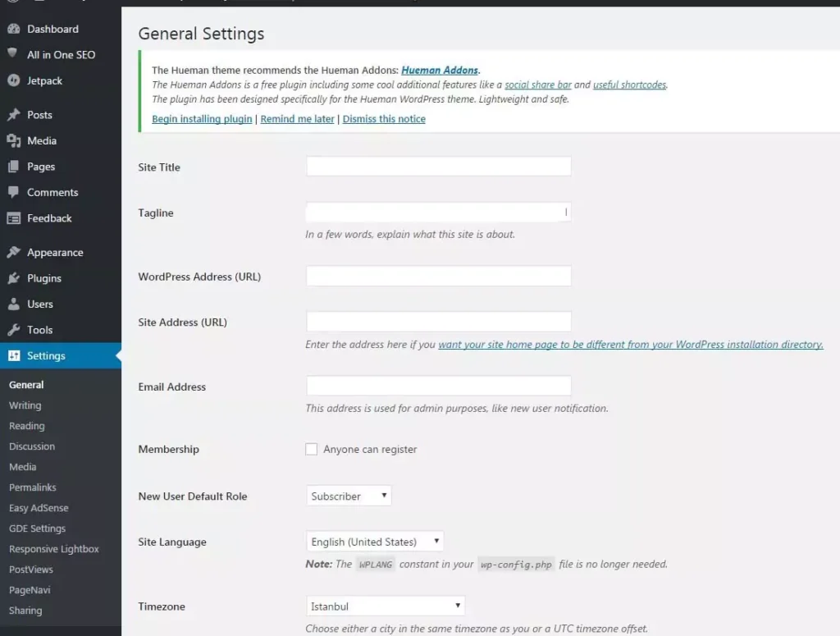Open Media under the Settings submenu
Image resolution: width=840 pixels, height=636 pixels.
22,467
